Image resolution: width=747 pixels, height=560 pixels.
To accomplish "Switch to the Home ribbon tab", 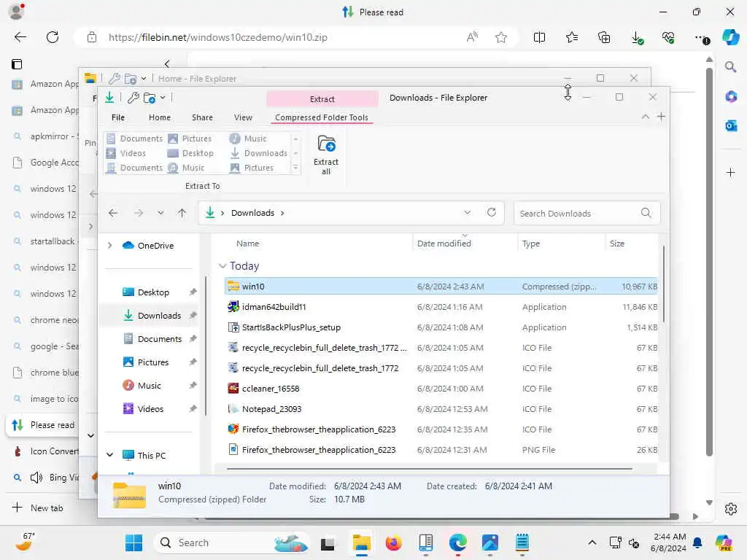I will pyautogui.click(x=160, y=117).
